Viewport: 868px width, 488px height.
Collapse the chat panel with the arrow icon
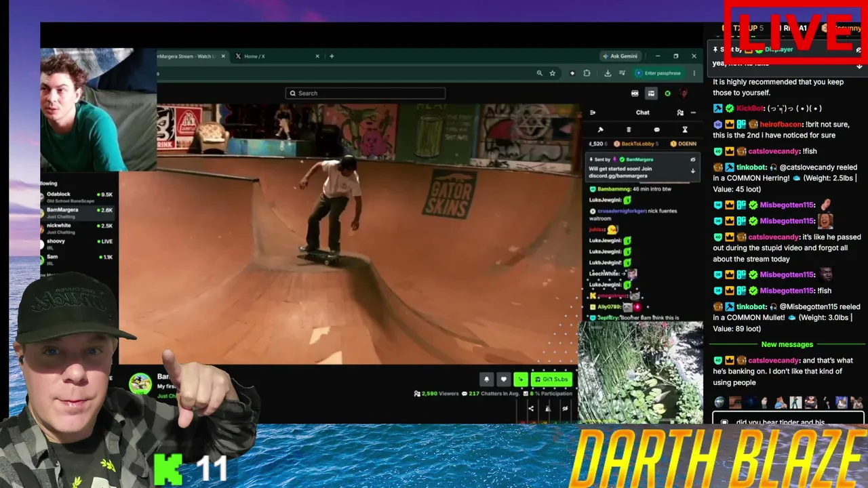593,113
